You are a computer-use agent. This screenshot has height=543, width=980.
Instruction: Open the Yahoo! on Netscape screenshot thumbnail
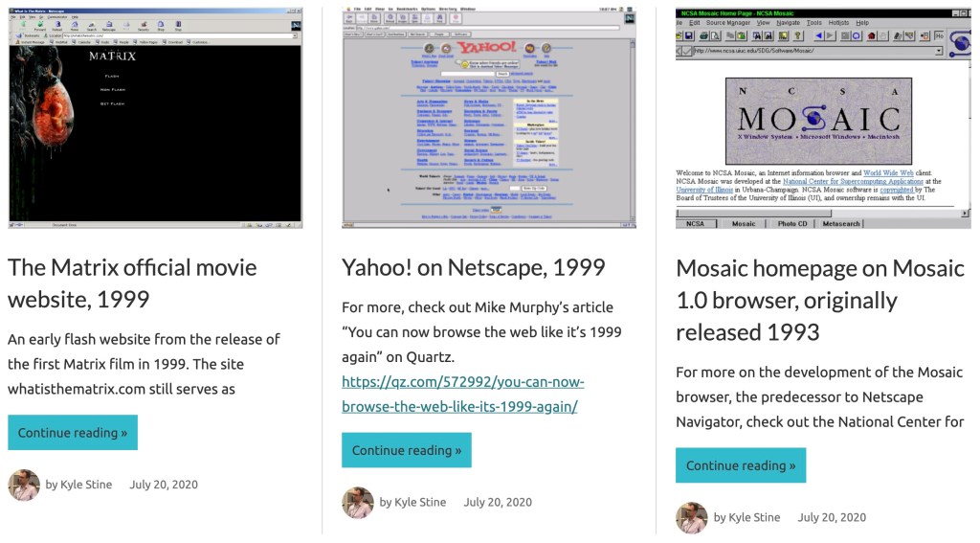coord(488,118)
